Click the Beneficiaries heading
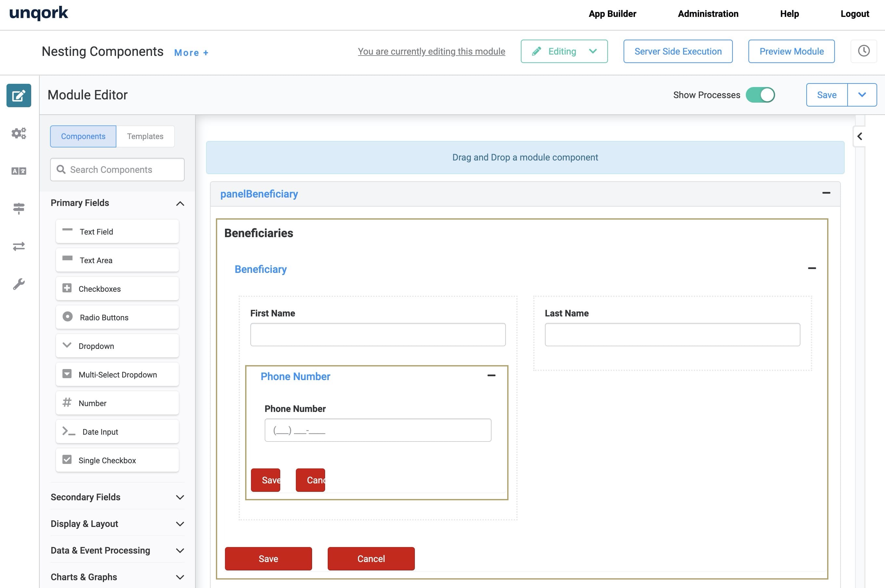 pos(258,233)
